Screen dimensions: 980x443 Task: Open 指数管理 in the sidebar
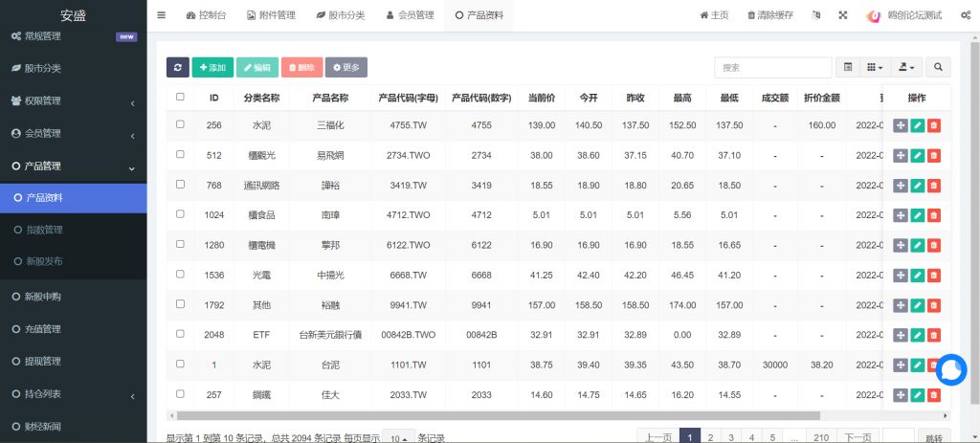tap(73, 230)
